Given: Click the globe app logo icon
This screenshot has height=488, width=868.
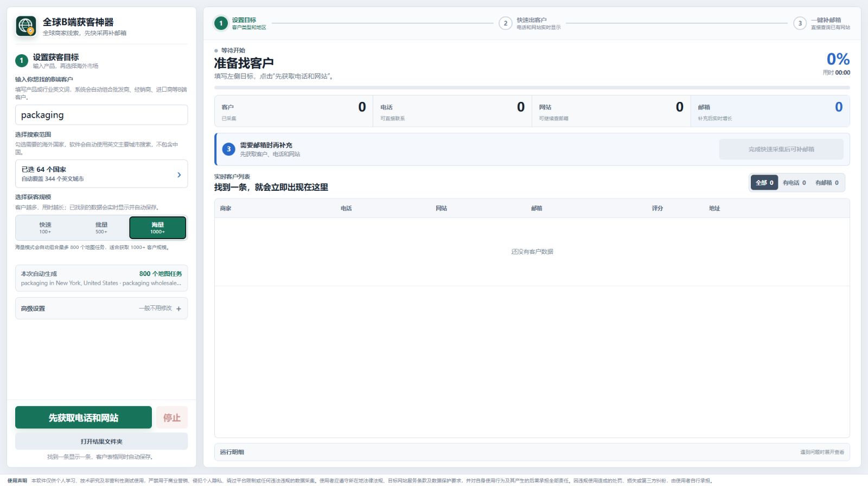Looking at the screenshot, I should [x=26, y=26].
